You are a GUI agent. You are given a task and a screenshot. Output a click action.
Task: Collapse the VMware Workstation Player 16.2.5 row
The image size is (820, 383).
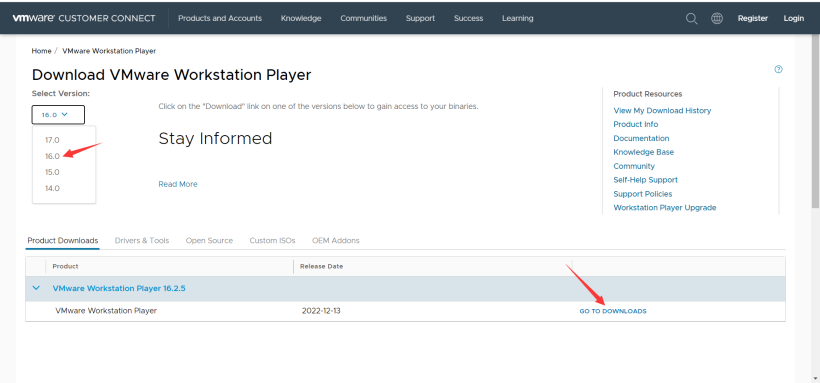pos(36,288)
